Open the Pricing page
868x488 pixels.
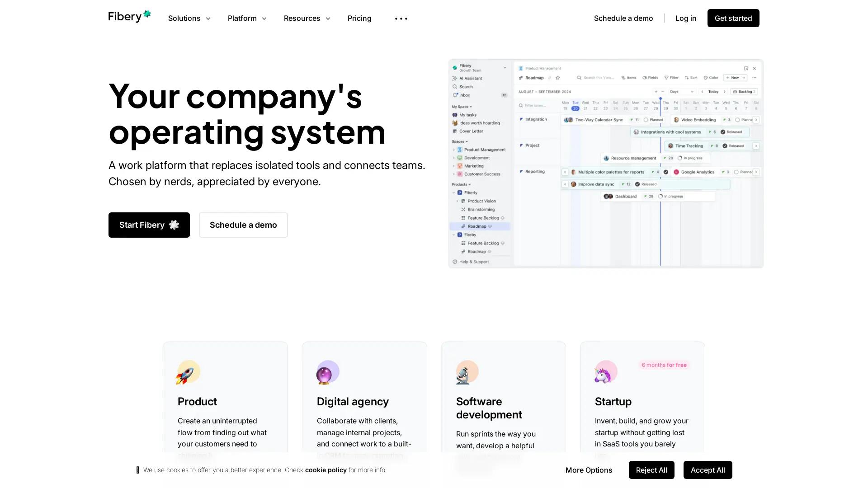(359, 19)
